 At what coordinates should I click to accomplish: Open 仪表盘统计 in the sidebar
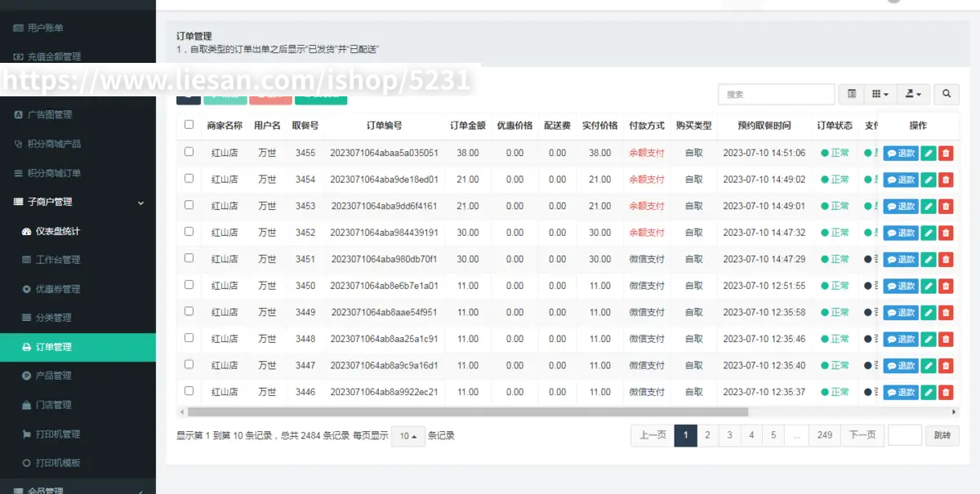[78, 231]
